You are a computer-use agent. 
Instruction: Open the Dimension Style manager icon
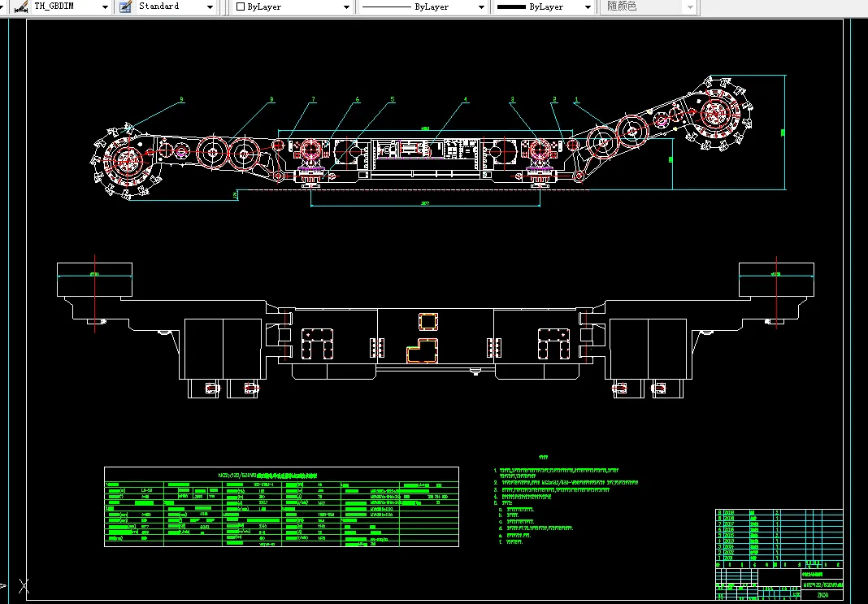22,7
